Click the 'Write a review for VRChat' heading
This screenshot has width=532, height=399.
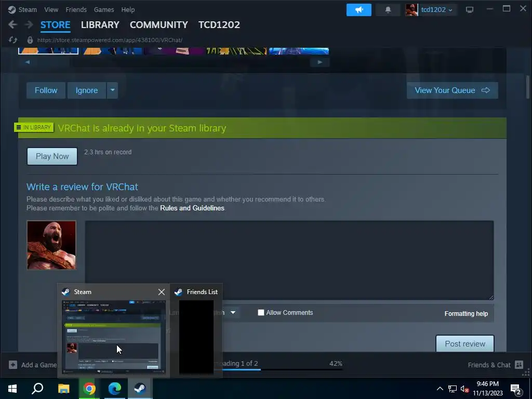82,187
